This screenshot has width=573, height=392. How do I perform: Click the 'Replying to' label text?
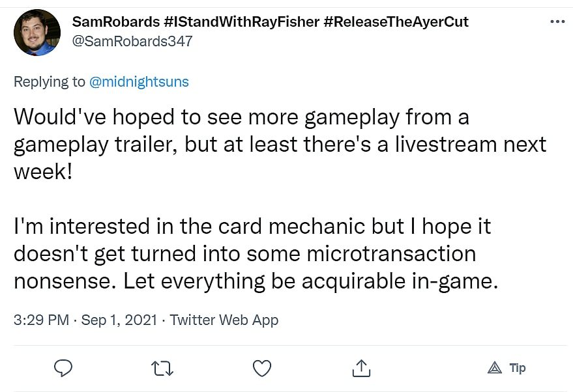tap(49, 81)
